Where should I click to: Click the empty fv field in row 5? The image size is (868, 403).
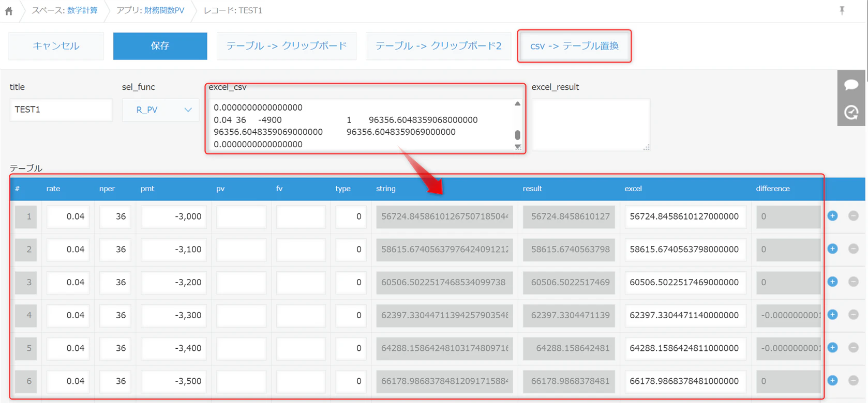[301, 348]
